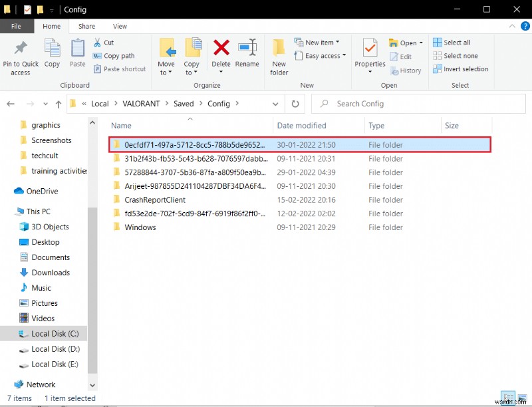Create a New folder
Viewport: 532px width, 407px height.
point(279,57)
